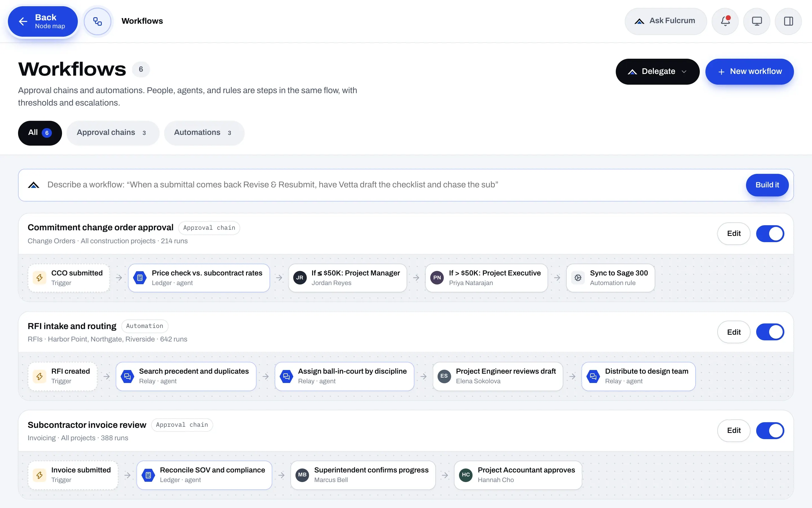This screenshot has width=812, height=508.
Task: Open Distribute to design team step
Action: [x=639, y=376]
